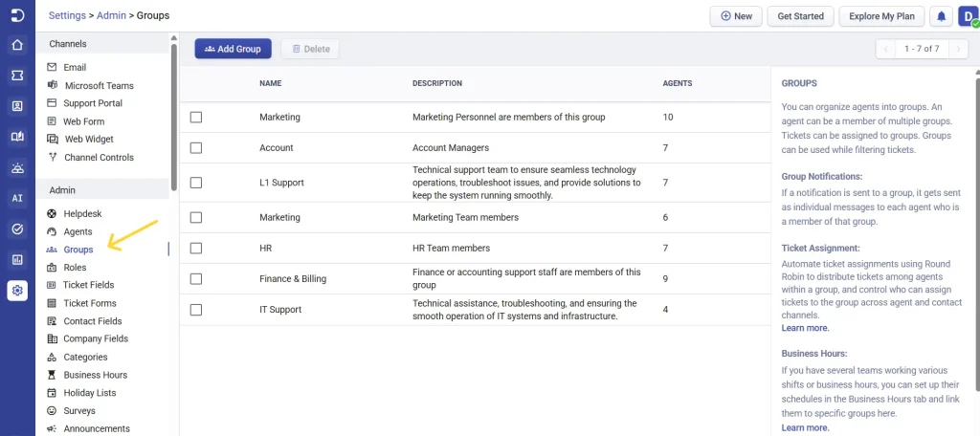Open the Home icon in left rail
This screenshot has height=436, width=980.
pos(17,45)
